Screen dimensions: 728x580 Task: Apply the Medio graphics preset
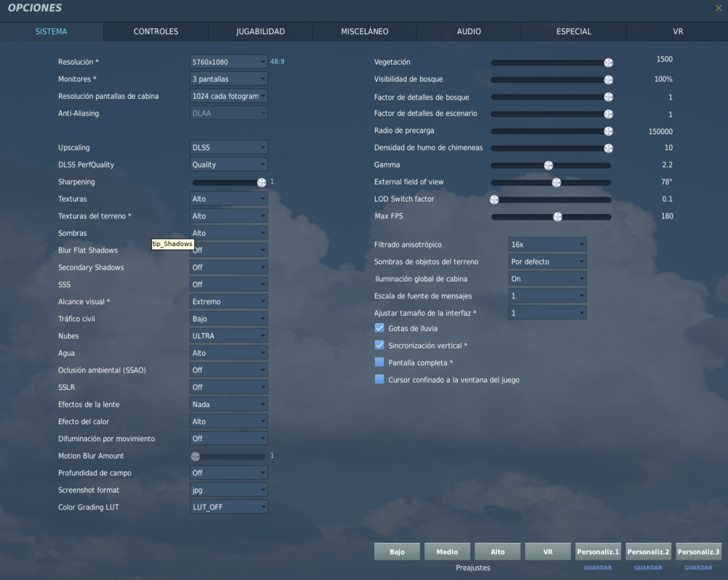click(447, 552)
